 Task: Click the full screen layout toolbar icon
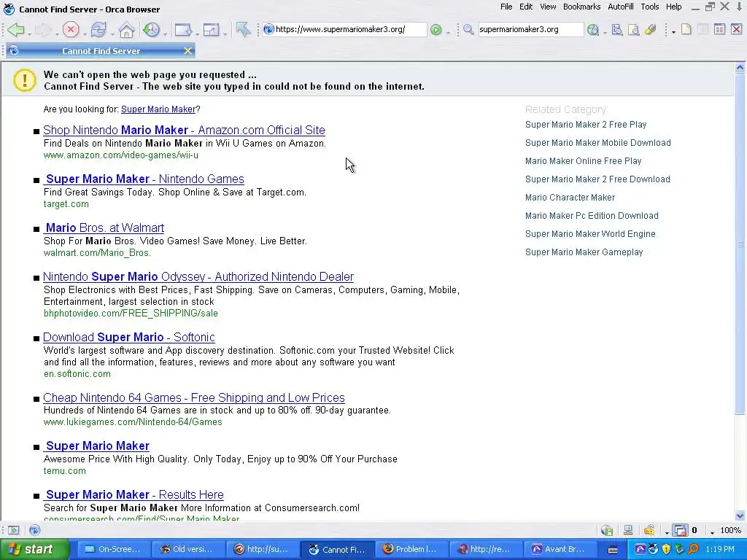tap(211, 30)
